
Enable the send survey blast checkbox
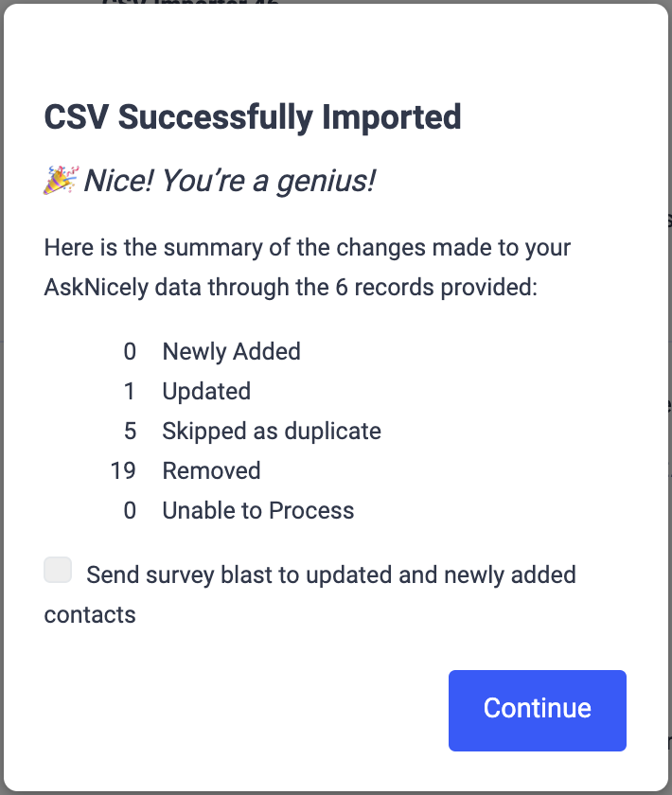[58, 571]
